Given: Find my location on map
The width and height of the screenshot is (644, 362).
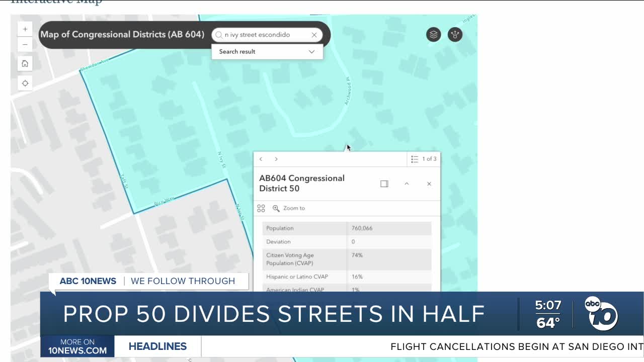Looking at the screenshot, I should click(x=25, y=83).
